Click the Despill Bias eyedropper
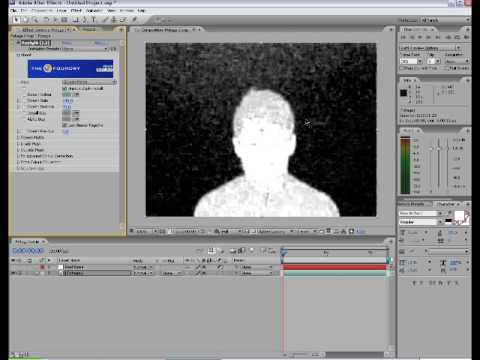480x360 pixels. (x=76, y=113)
